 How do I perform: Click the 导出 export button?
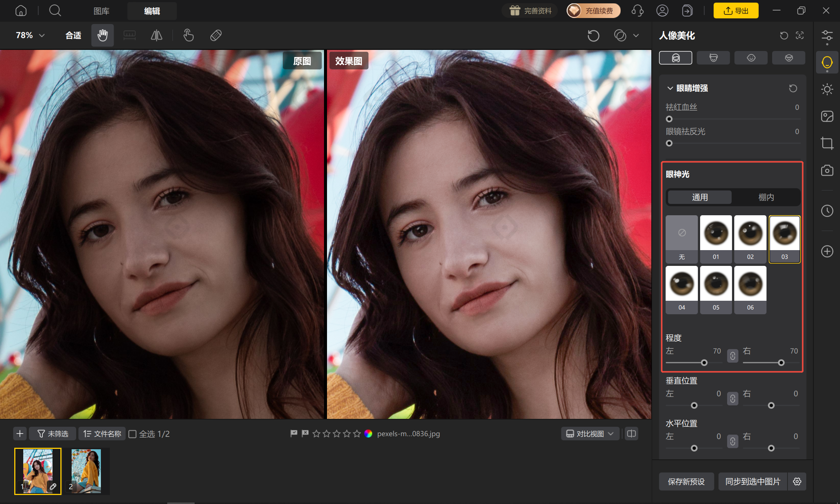[736, 10]
